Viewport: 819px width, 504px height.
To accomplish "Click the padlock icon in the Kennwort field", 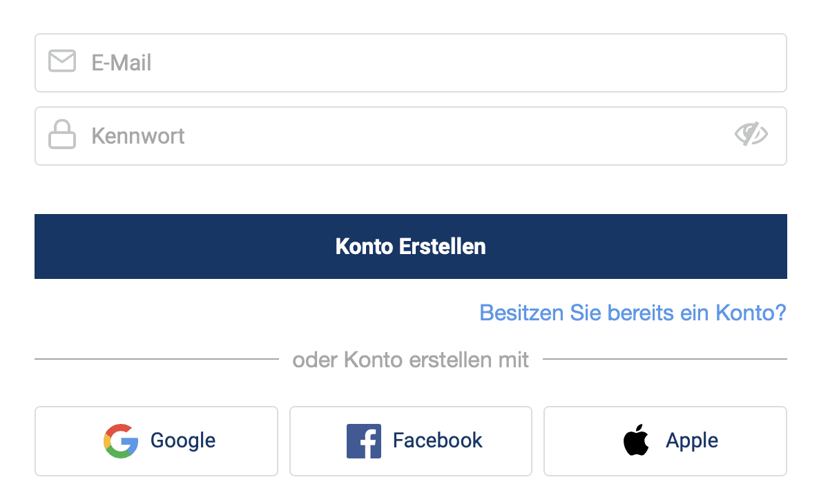I will point(62,135).
